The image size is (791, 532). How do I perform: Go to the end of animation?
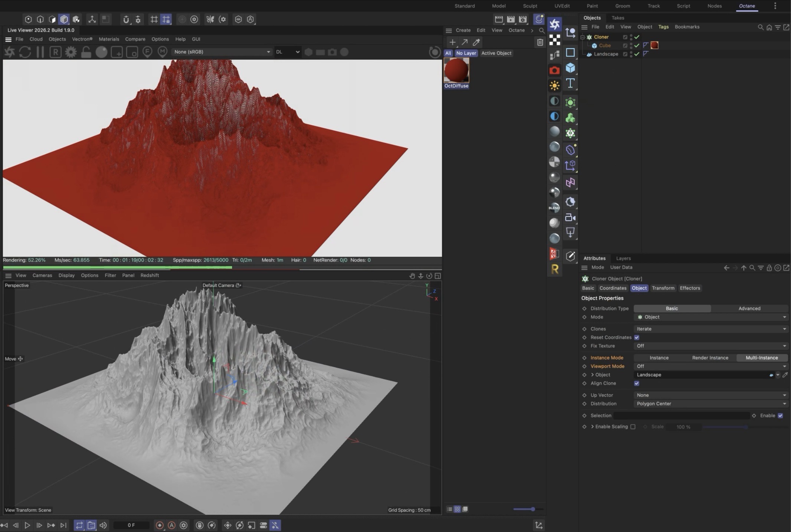point(63,525)
